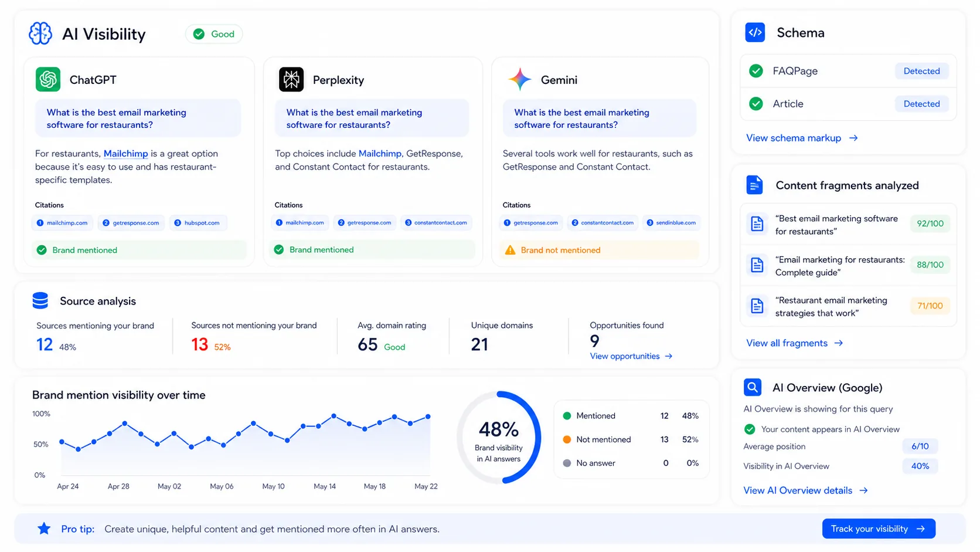Click the document icon beside the 92/100 fragment
Screen dimensions: 980x552
(757, 223)
